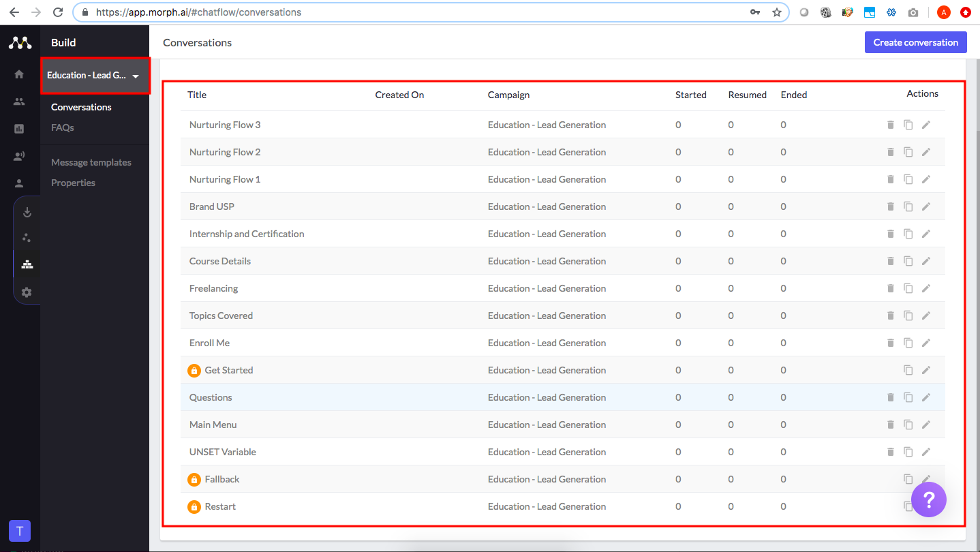Open the T user avatar
This screenshot has width=980, height=552.
pos(20,531)
